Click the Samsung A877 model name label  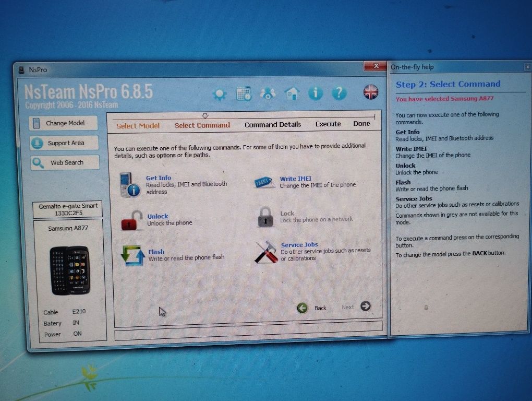[68, 228]
